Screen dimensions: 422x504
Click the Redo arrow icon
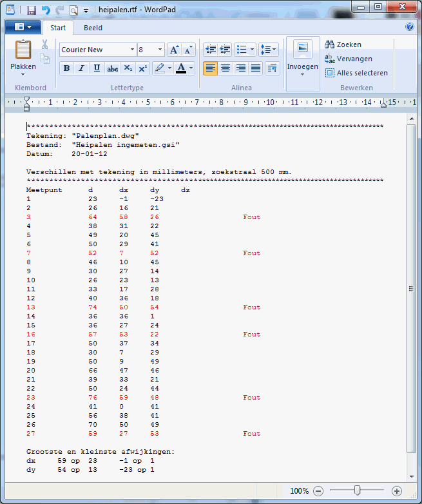coord(59,10)
